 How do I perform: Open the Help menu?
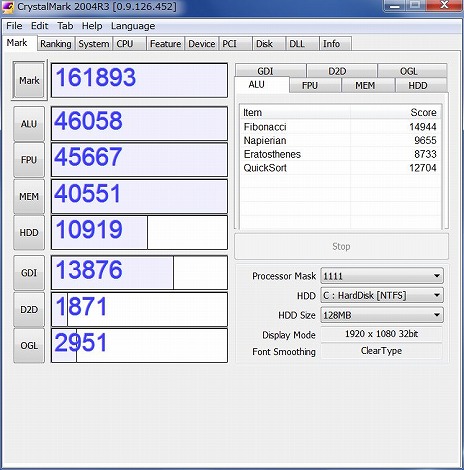92,26
